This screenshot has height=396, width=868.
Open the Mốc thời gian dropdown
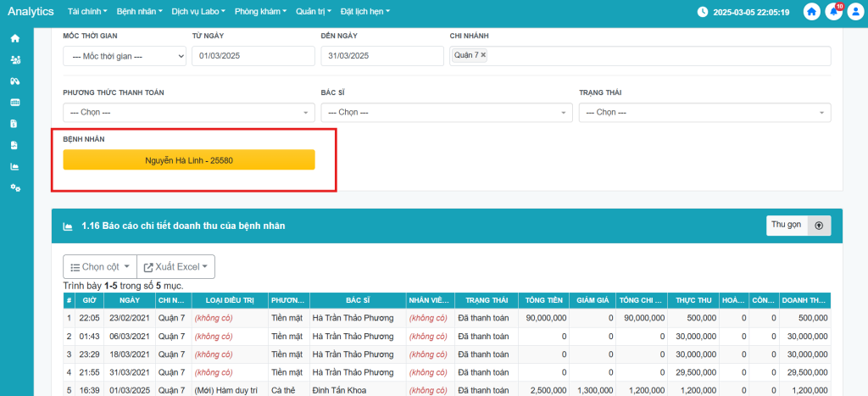(x=125, y=56)
